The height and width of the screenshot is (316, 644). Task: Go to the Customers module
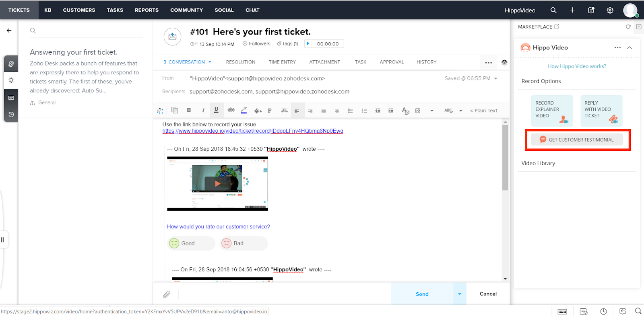pyautogui.click(x=79, y=10)
